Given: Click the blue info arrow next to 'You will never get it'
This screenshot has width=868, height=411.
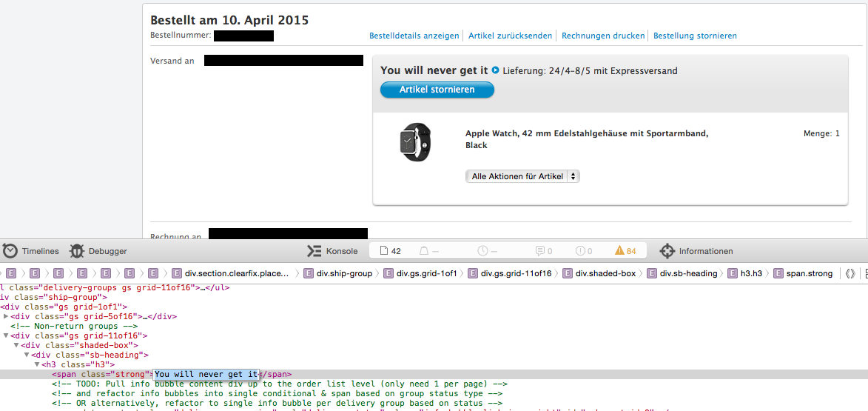Looking at the screenshot, I should click(x=496, y=70).
